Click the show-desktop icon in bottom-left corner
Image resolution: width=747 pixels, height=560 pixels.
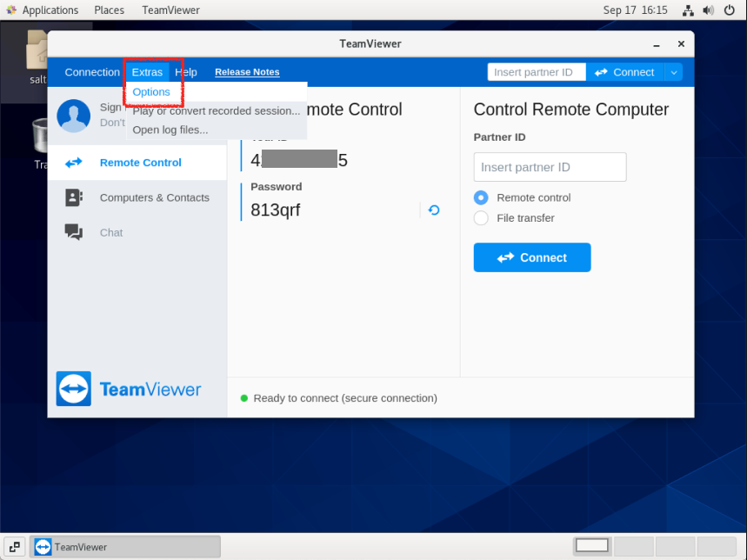[14, 547]
